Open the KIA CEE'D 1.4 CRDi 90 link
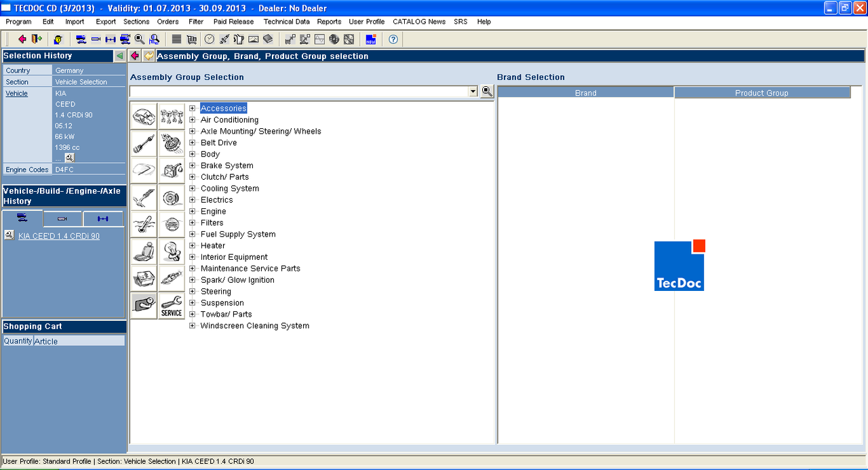Screen dimensions: 868x470 tap(59, 236)
